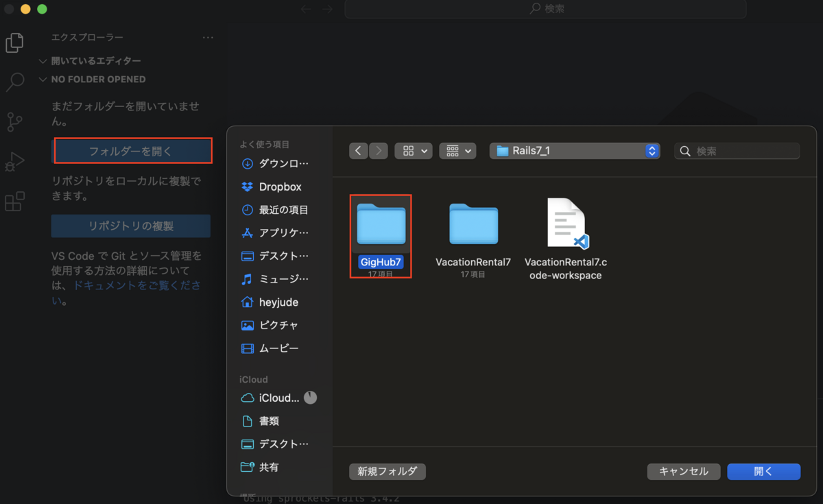Open the Explorer panel more actions ellipsis
Viewport: 823px width, 504px height.
[x=208, y=37]
